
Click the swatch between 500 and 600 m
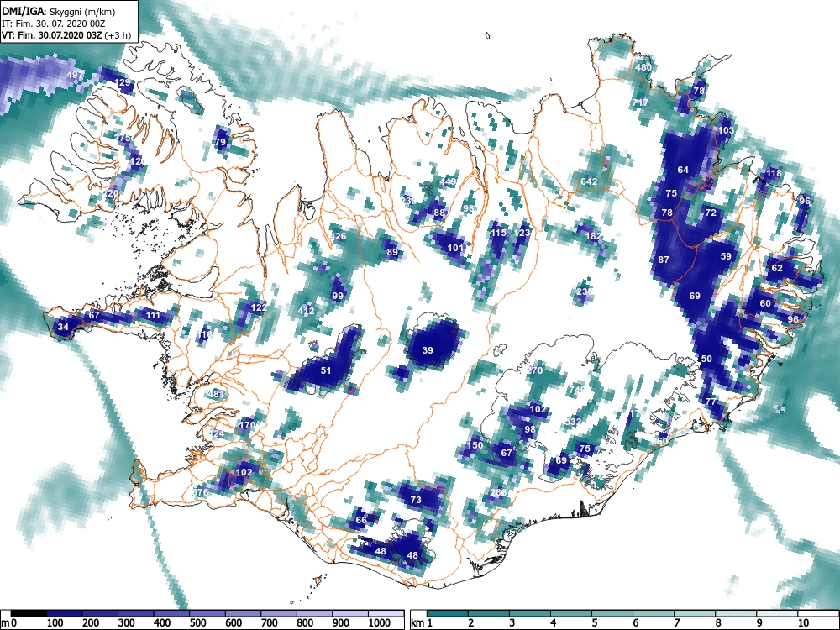(x=207, y=613)
